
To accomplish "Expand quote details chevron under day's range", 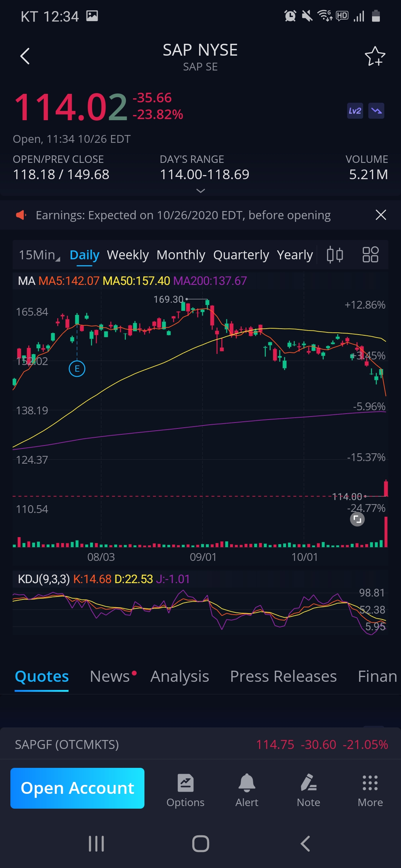I will click(200, 191).
